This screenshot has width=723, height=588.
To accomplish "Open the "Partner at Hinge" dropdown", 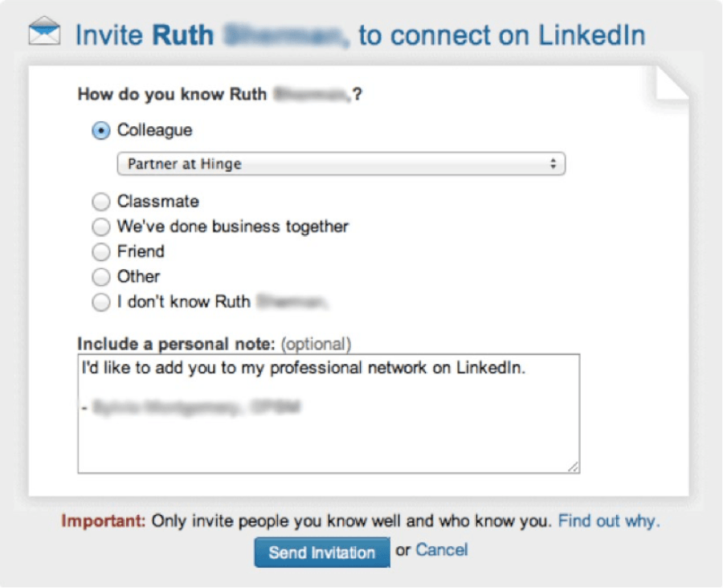I will 341,164.
